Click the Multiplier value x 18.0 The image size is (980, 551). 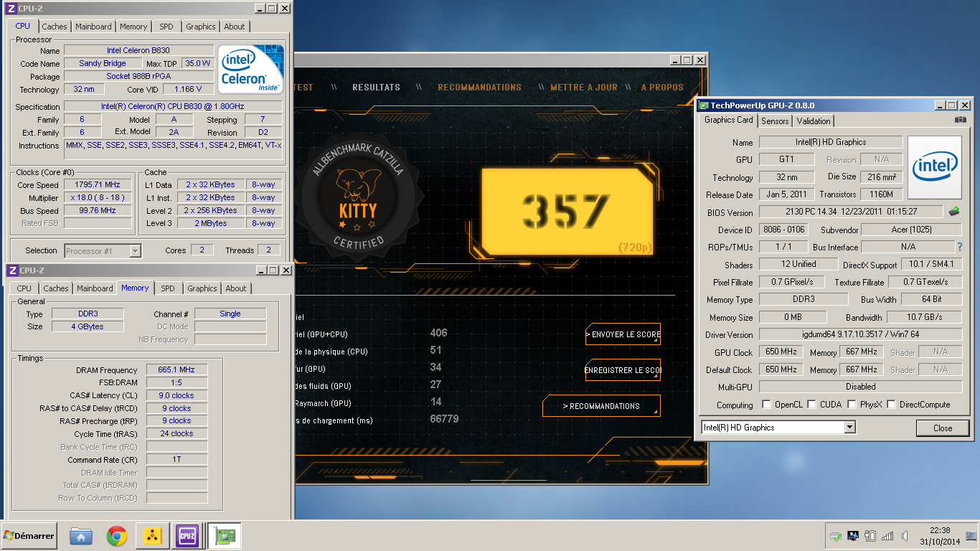(x=98, y=197)
